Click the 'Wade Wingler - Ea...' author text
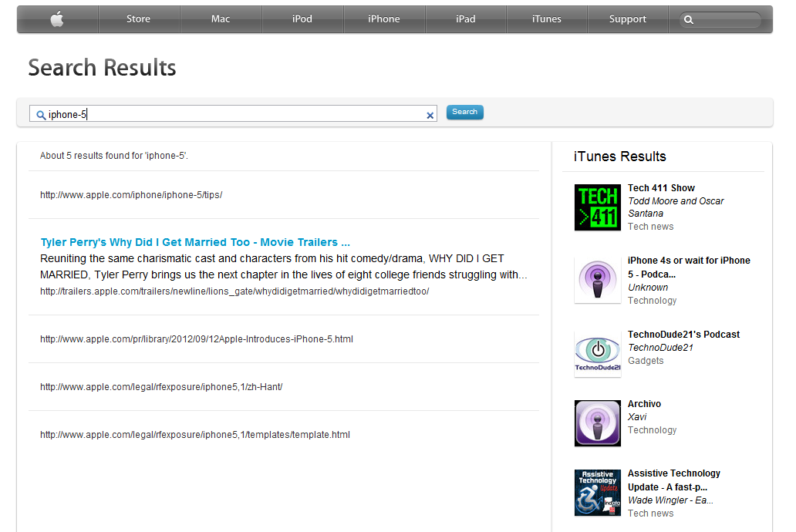Image resolution: width=796 pixels, height=532 pixels. [670, 500]
